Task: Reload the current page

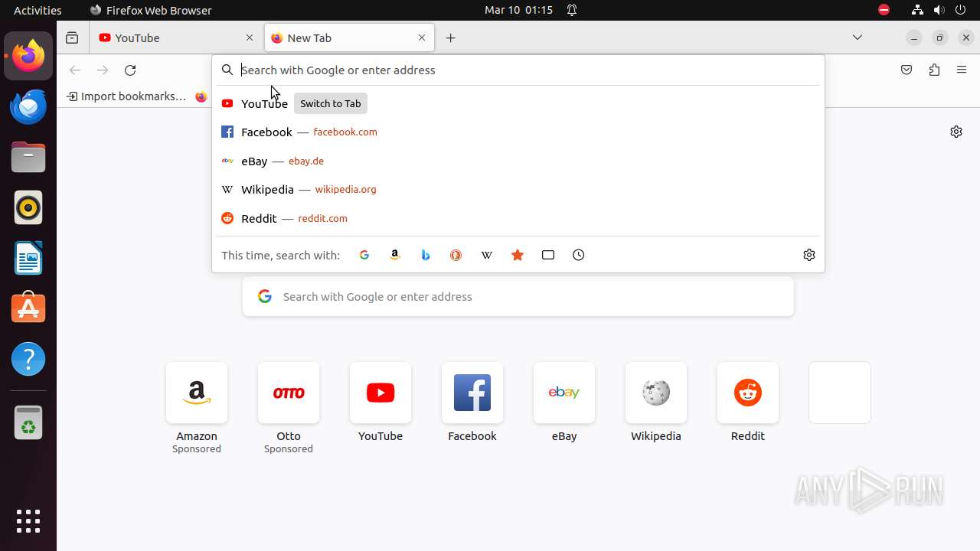Action: (x=130, y=70)
